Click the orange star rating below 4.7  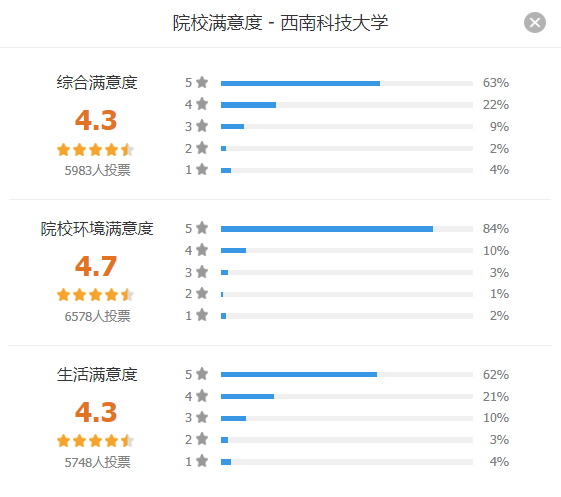pos(96,295)
